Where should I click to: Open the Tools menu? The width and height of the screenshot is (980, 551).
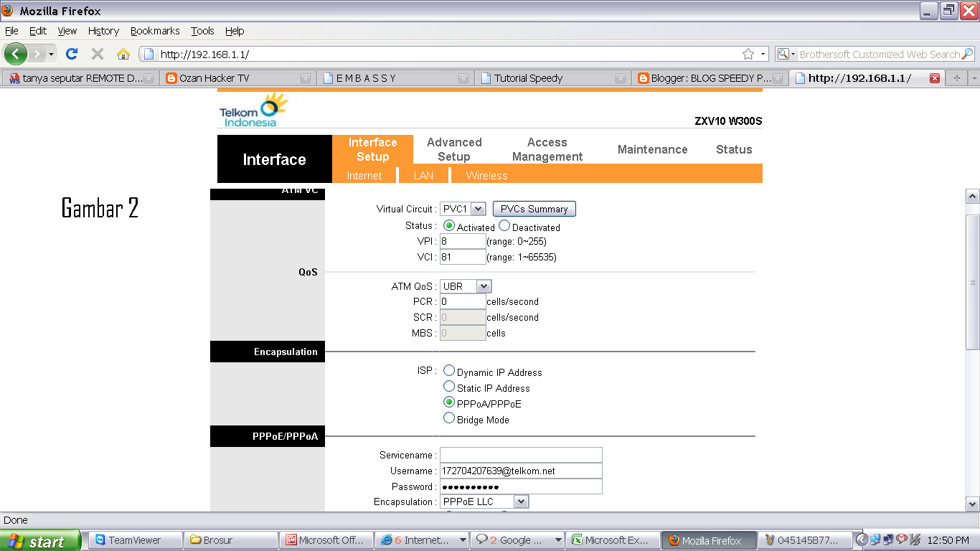coord(202,31)
